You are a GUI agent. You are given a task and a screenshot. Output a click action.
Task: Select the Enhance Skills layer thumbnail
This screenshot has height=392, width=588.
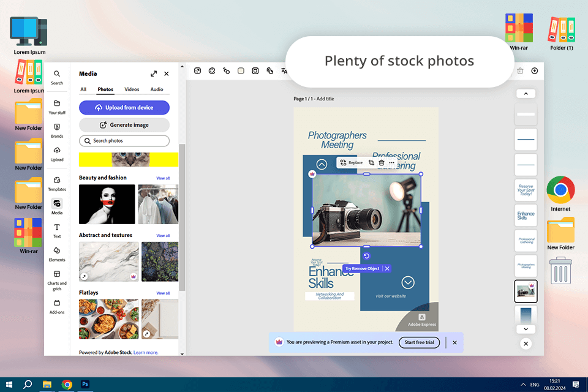526,215
